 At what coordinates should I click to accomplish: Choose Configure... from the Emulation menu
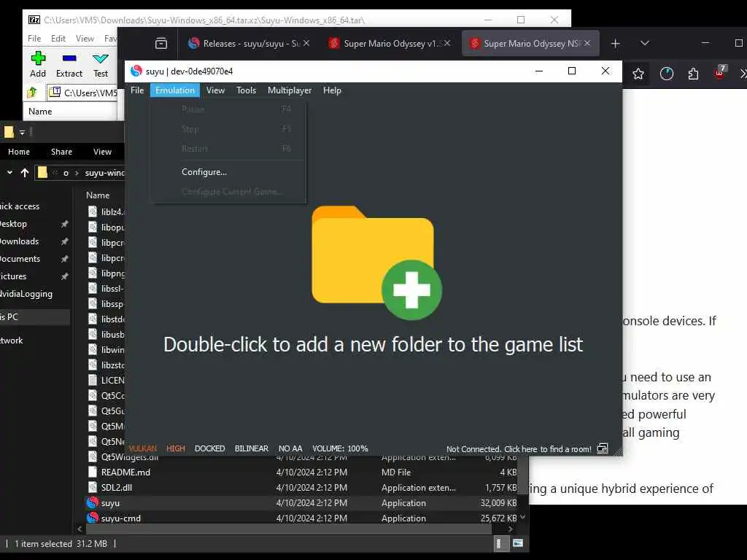pyautogui.click(x=204, y=172)
